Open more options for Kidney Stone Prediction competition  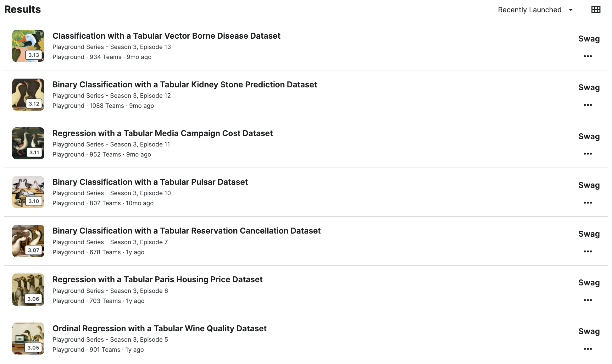click(587, 105)
